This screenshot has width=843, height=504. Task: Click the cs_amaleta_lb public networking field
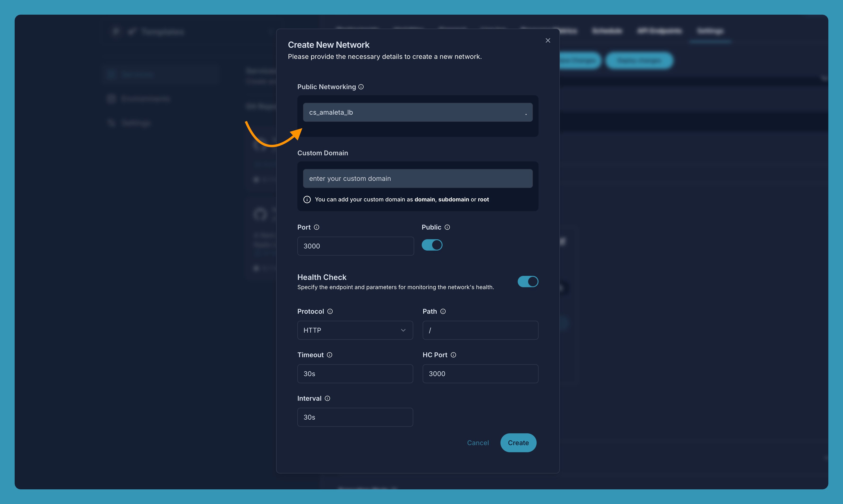point(418,113)
